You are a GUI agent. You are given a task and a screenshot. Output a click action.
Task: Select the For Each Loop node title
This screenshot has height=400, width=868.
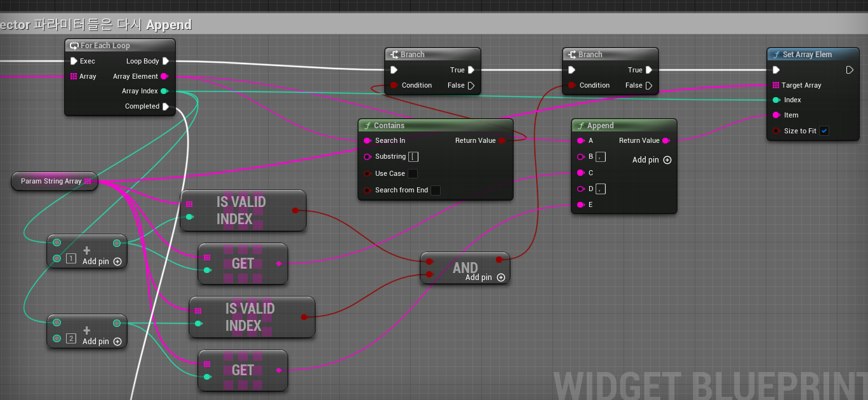[105, 46]
